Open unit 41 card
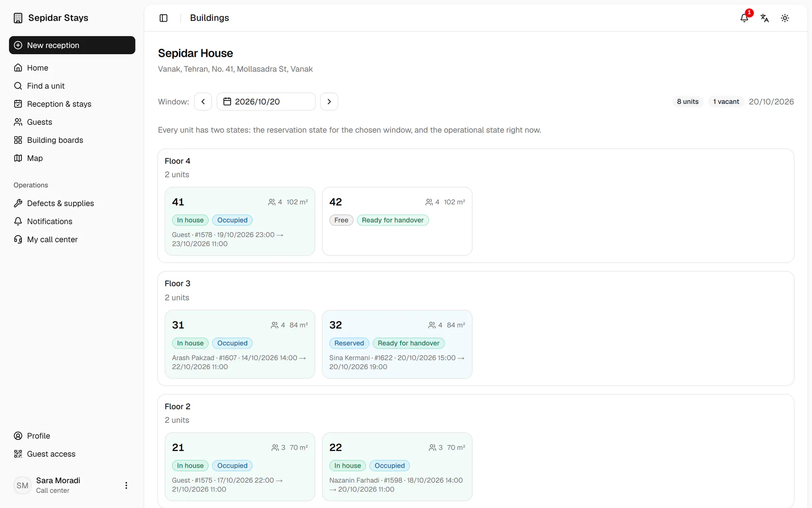This screenshot has width=812, height=508. 240,221
